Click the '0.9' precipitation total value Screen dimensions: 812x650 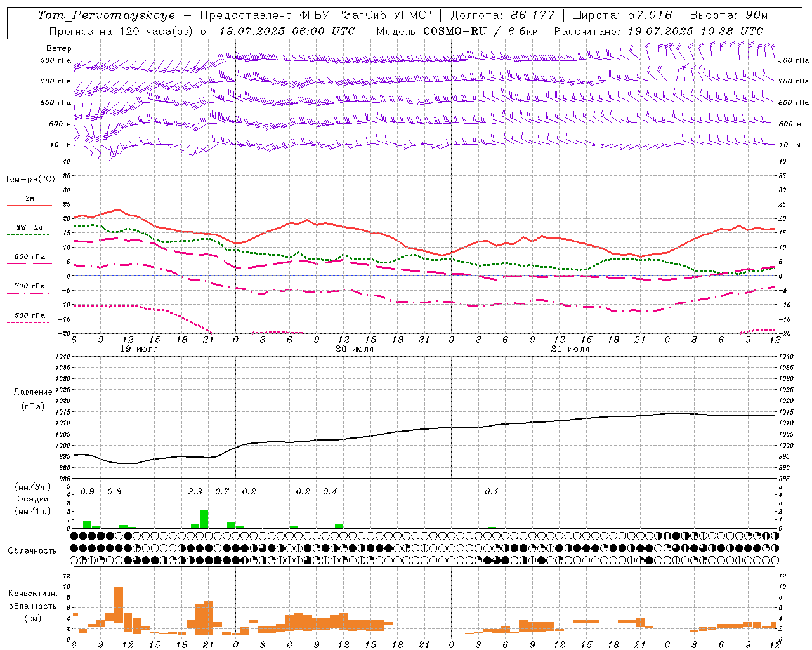88,491
